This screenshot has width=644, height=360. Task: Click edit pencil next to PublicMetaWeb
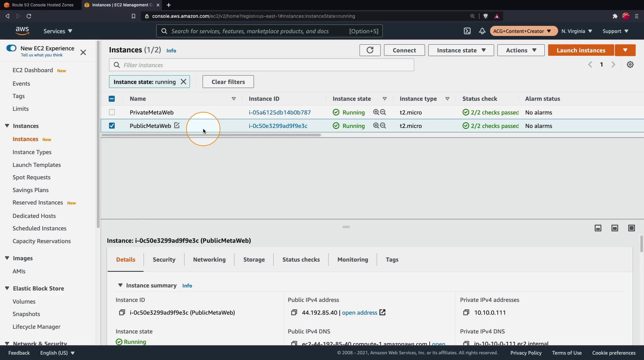177,125
